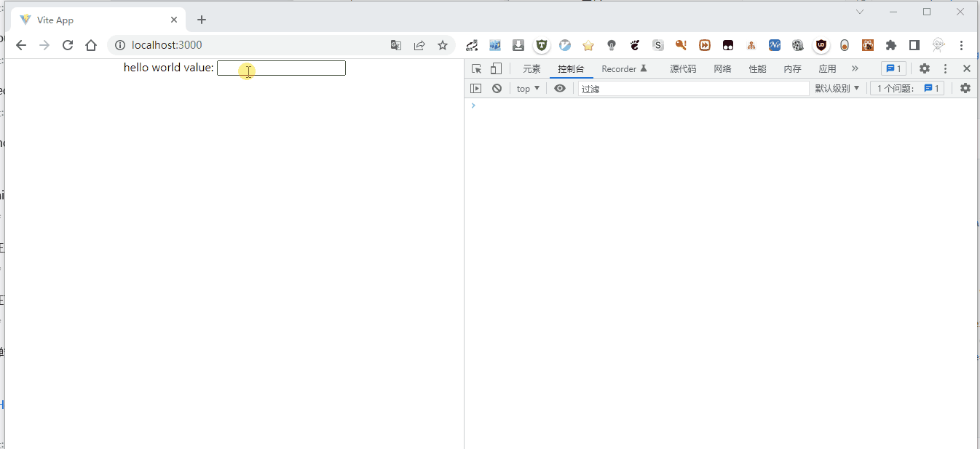Screen dimensions: 980x449
Task: Open the Extensions puzzle piece menu
Action: [x=890, y=45]
